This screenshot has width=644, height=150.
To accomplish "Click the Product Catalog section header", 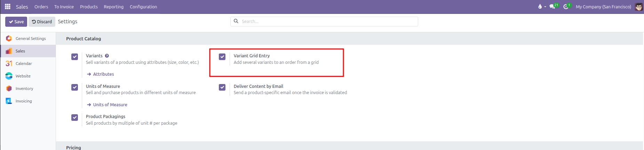I will [x=84, y=39].
